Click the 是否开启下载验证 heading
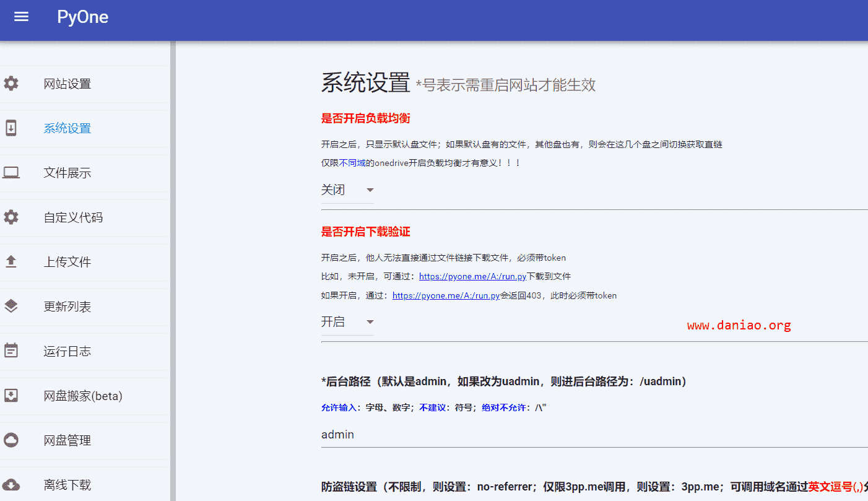868x501 pixels. coord(365,232)
